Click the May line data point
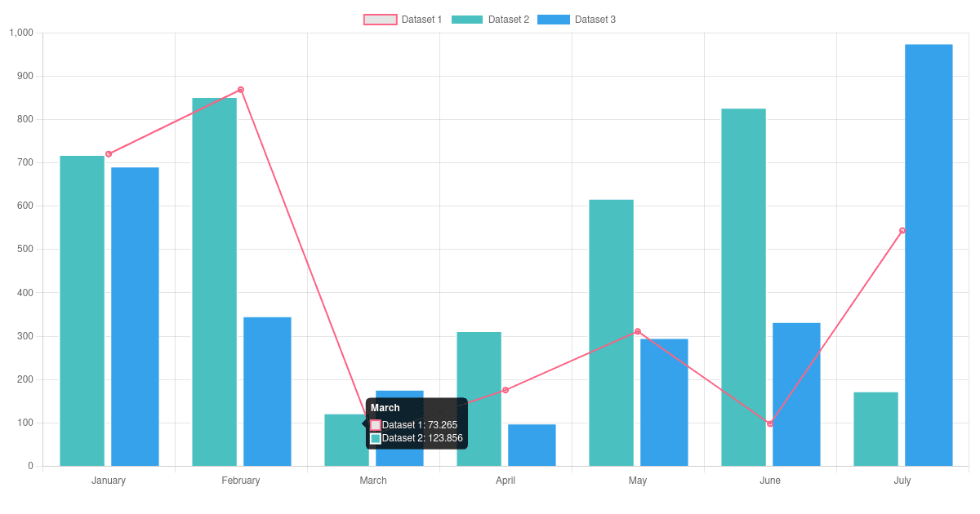This screenshot has width=980, height=514. point(638,331)
